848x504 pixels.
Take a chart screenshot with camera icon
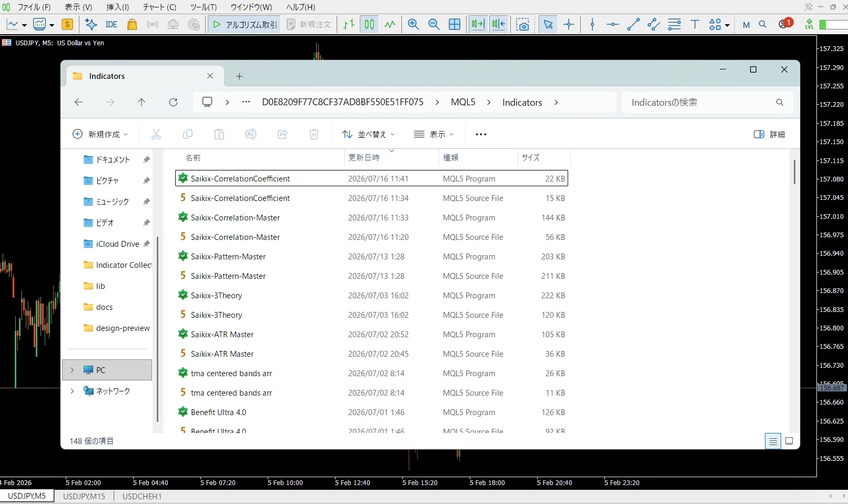(x=522, y=24)
